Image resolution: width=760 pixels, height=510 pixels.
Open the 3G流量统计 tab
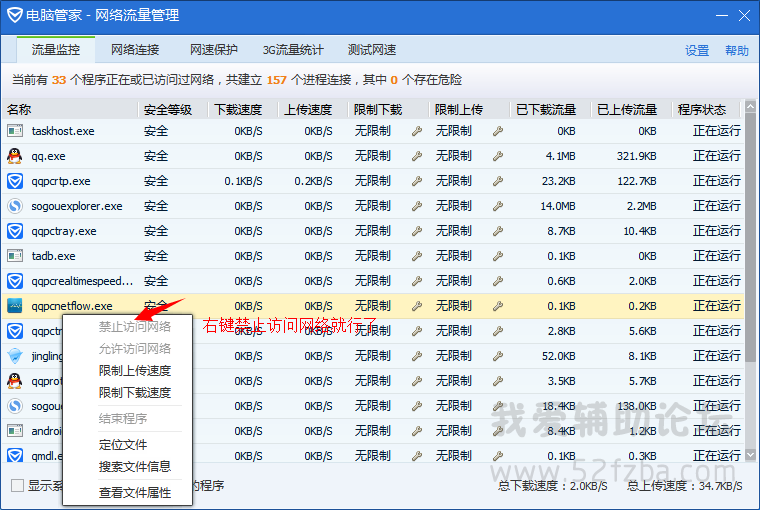click(x=293, y=50)
